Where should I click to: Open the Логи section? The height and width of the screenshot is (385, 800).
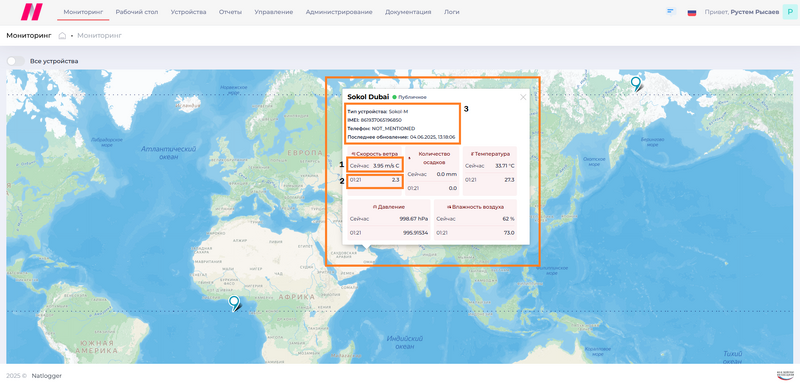(452, 12)
